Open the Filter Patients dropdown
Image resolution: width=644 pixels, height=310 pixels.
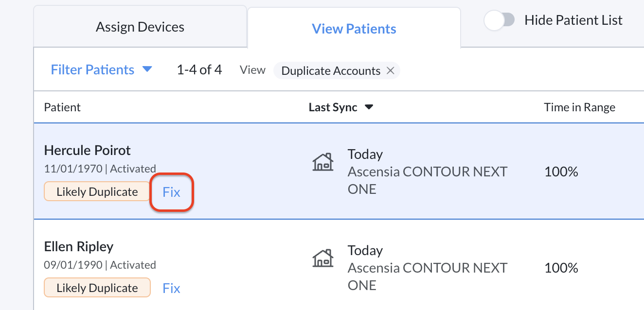tap(92, 69)
